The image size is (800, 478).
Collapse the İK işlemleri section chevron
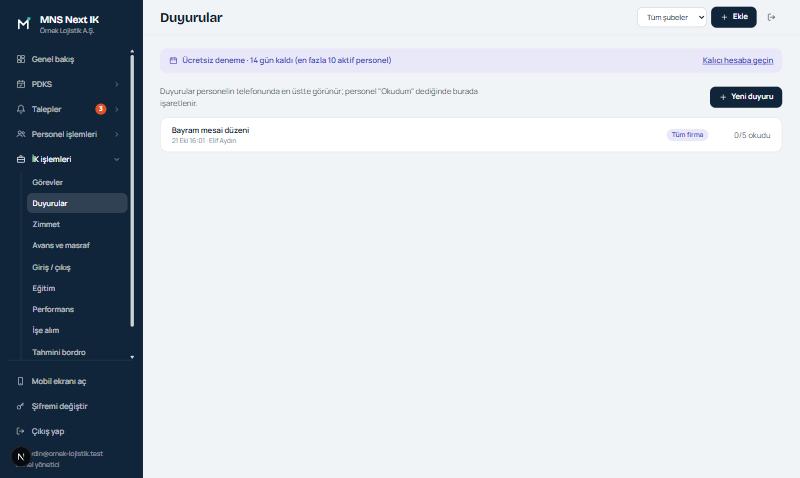[x=116, y=159]
